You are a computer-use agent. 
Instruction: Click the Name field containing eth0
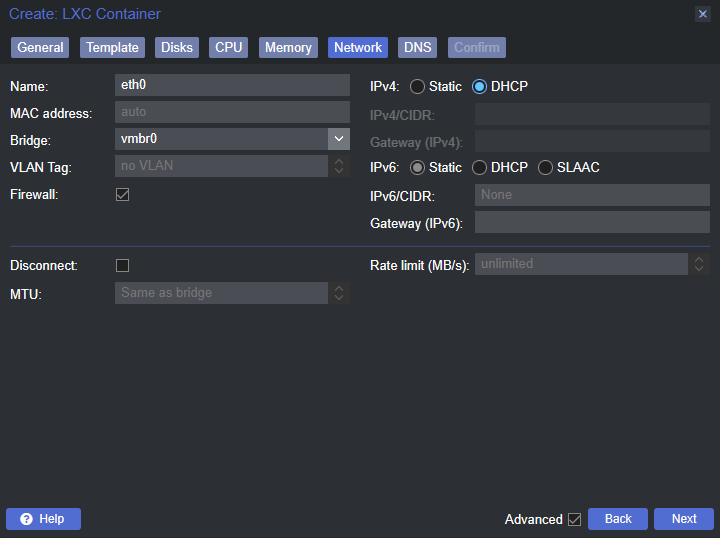pos(232,85)
